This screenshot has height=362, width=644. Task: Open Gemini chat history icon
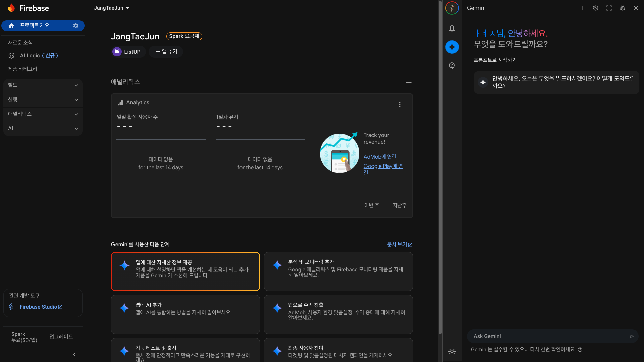tap(595, 8)
